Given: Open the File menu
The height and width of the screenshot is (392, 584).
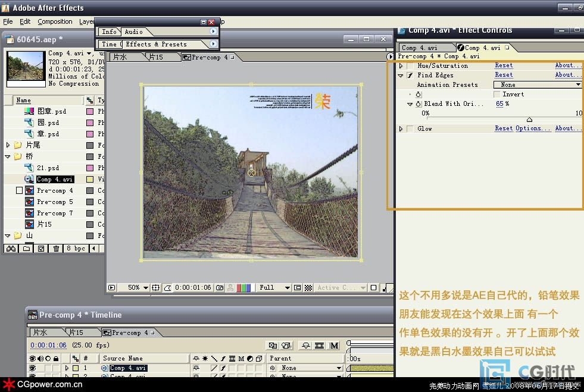Looking at the screenshot, I should [x=8, y=21].
